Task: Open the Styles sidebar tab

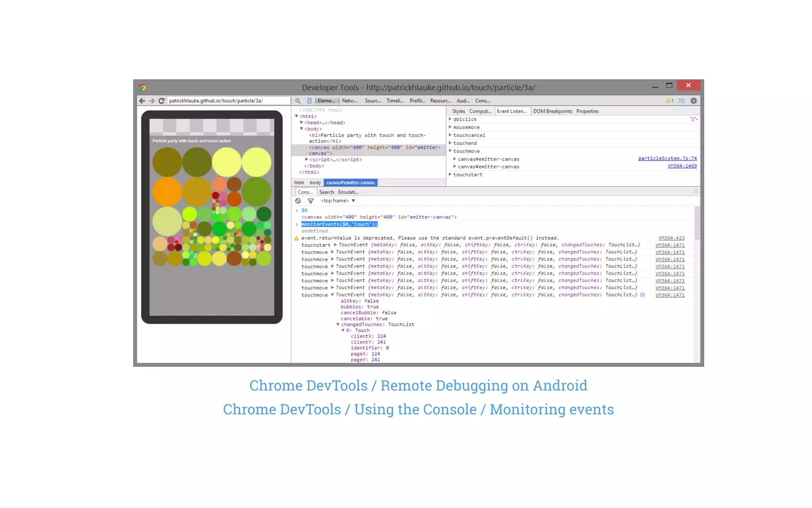Action: pos(459,111)
